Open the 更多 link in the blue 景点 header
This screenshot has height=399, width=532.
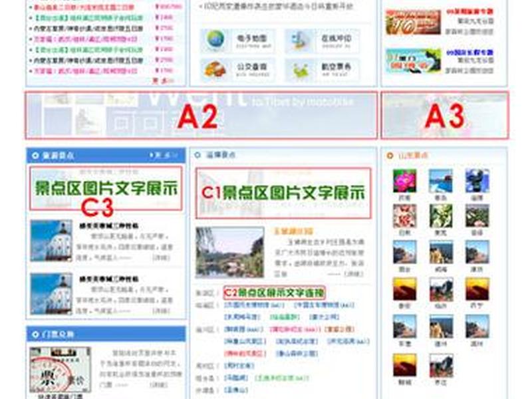(x=164, y=156)
